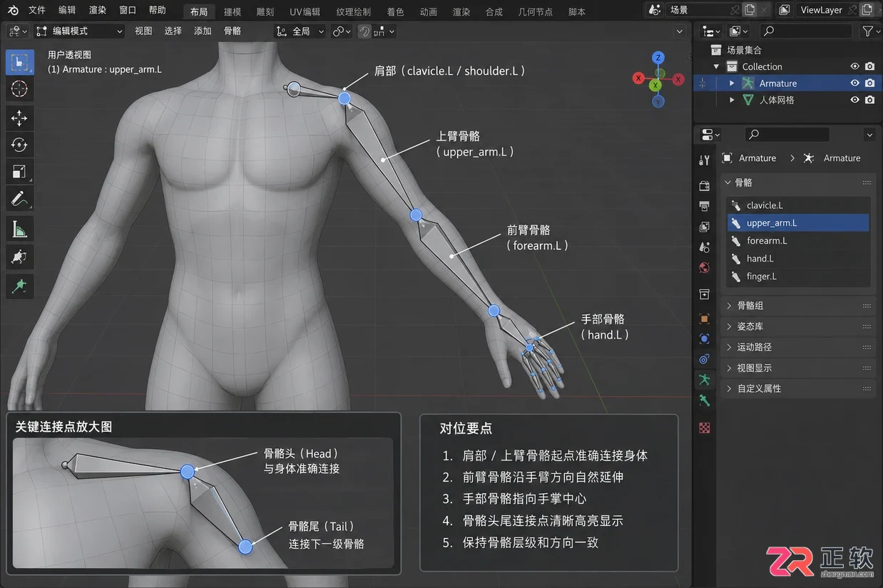Open the Scene properties tab
The width and height of the screenshot is (883, 588).
[x=705, y=247]
